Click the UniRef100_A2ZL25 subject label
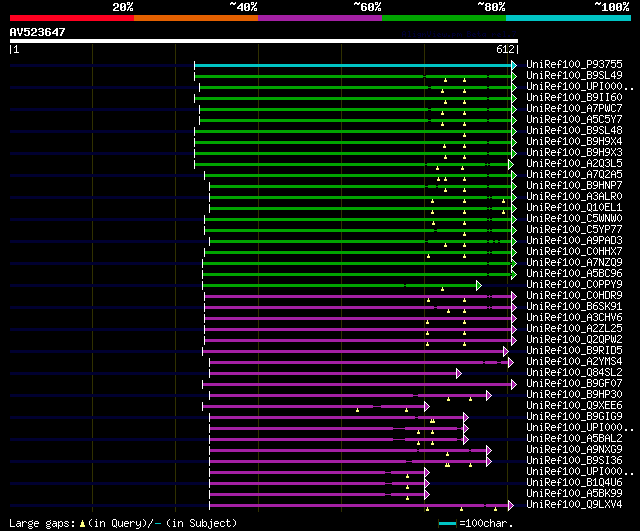 pyautogui.click(x=574, y=329)
